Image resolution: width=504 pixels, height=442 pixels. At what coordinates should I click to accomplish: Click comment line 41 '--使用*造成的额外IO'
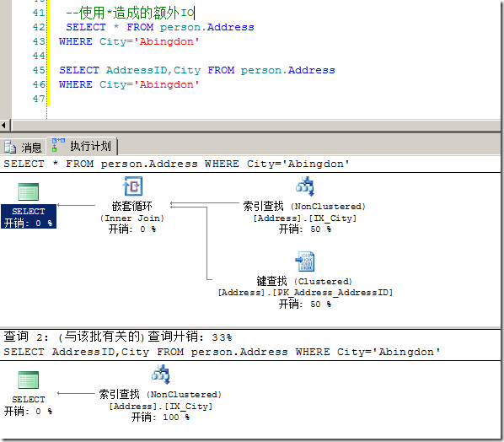(130, 13)
